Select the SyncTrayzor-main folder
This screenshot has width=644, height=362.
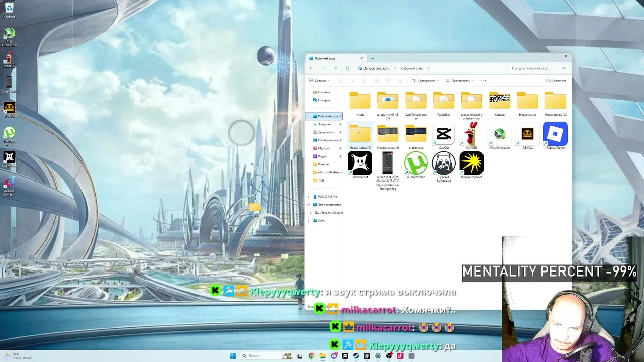click(x=416, y=106)
